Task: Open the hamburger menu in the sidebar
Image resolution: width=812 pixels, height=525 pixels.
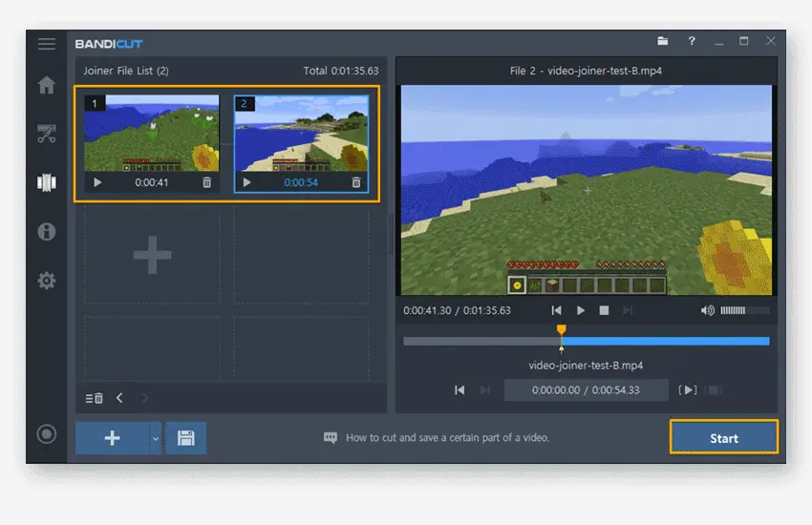Action: click(47, 44)
